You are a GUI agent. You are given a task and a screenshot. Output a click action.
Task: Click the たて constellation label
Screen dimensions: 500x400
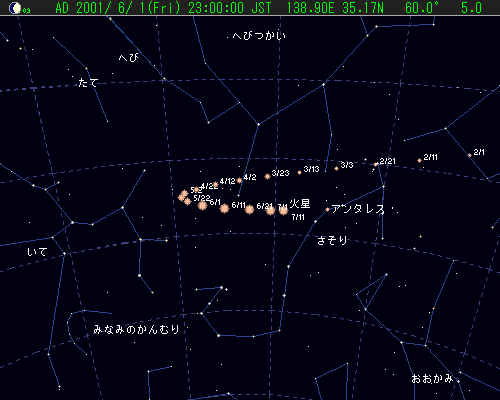tap(88, 83)
